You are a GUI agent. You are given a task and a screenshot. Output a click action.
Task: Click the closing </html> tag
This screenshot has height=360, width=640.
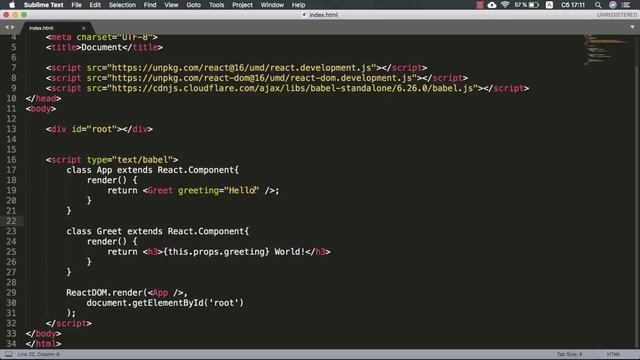(43, 344)
